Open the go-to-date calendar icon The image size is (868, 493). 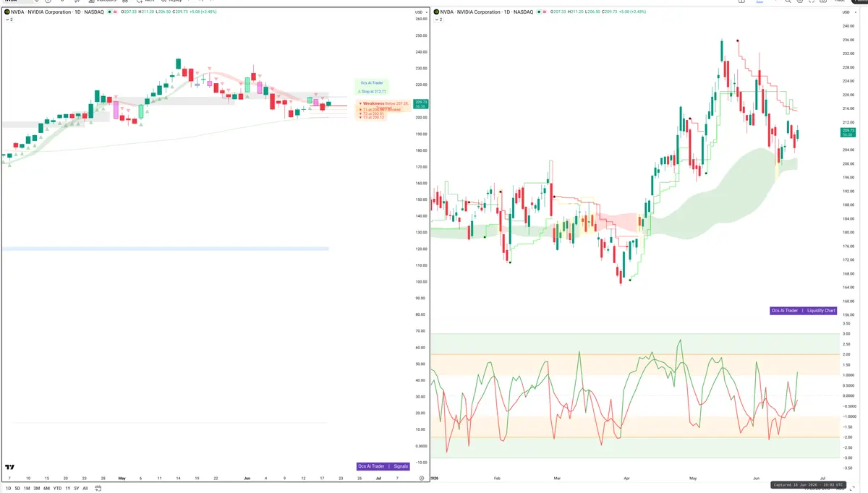98,489
